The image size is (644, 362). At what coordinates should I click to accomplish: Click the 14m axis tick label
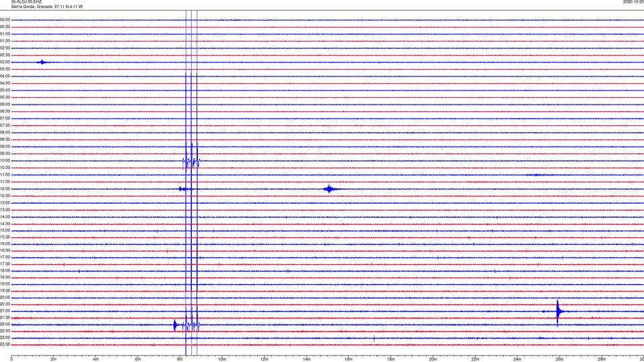pos(307,359)
